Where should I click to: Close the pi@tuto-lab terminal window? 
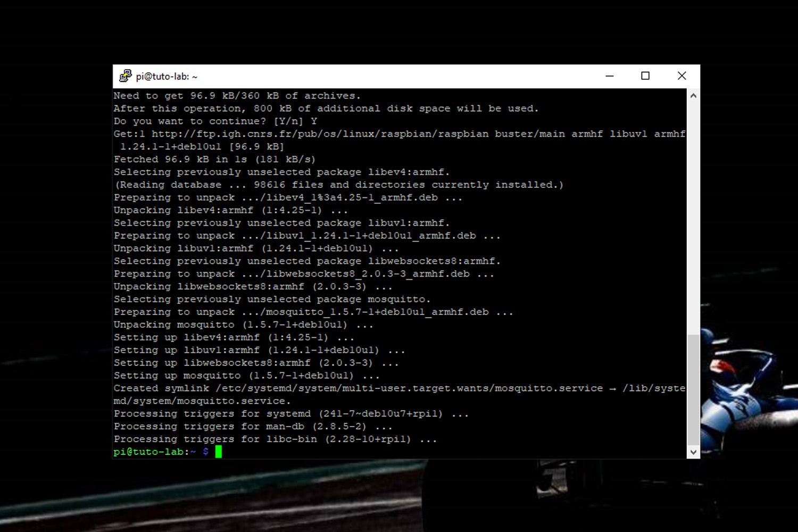coord(681,76)
